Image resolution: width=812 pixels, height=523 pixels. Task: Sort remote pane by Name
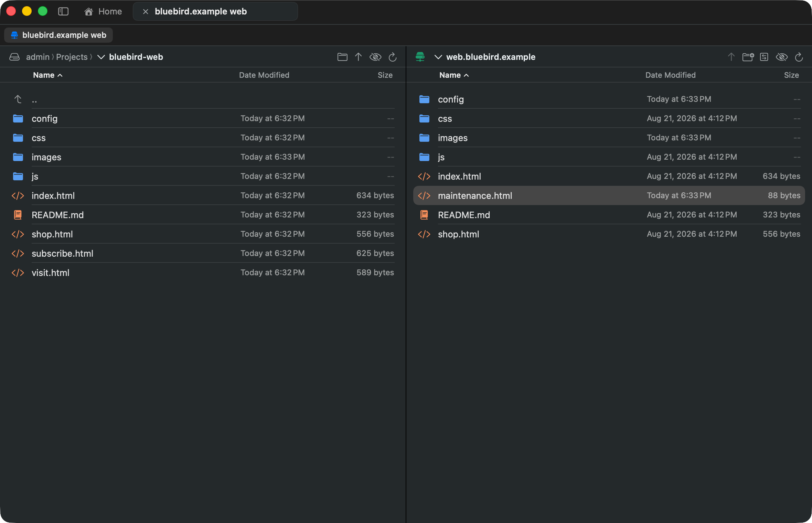click(x=454, y=75)
